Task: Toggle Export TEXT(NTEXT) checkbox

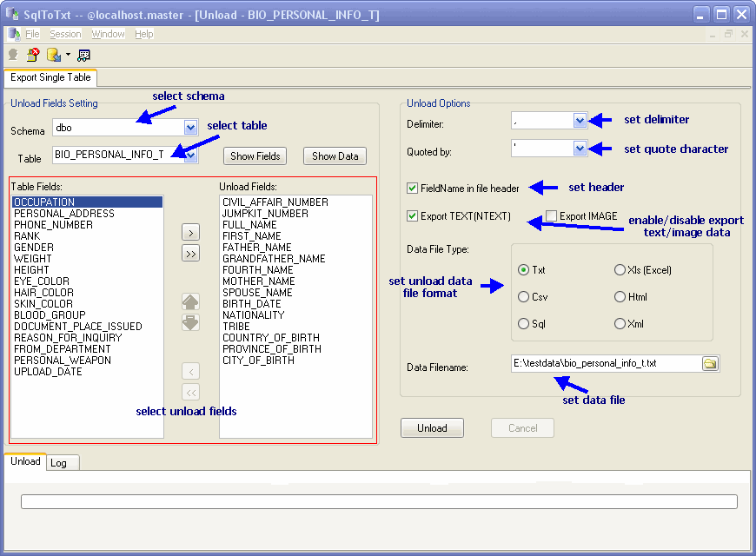Action: click(x=412, y=216)
